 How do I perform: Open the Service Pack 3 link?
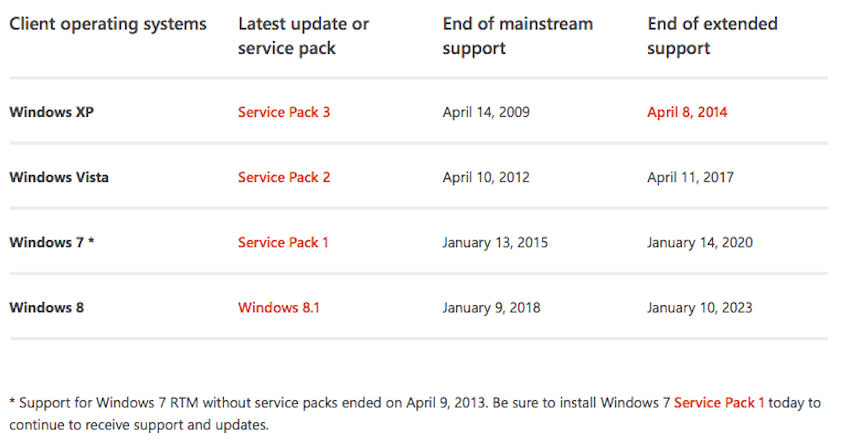[284, 112]
